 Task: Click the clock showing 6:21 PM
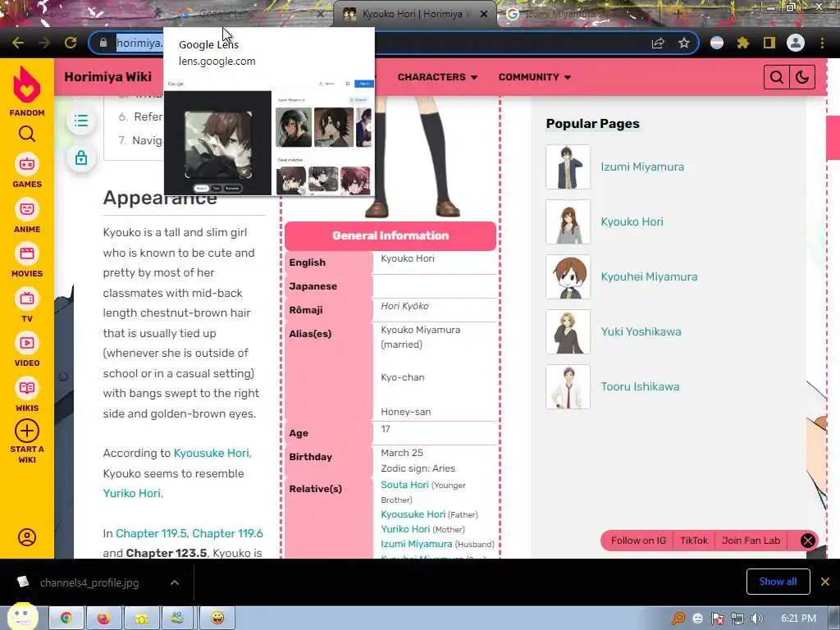[x=798, y=619]
